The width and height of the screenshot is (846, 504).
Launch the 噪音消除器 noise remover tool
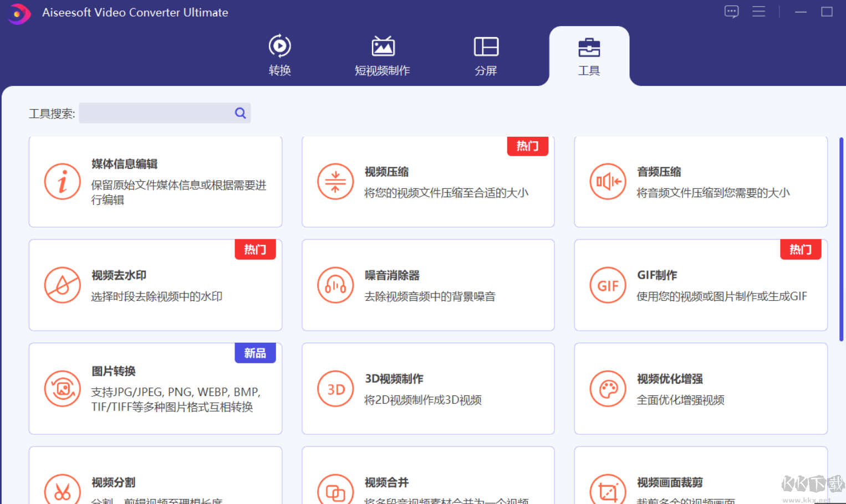coord(428,285)
